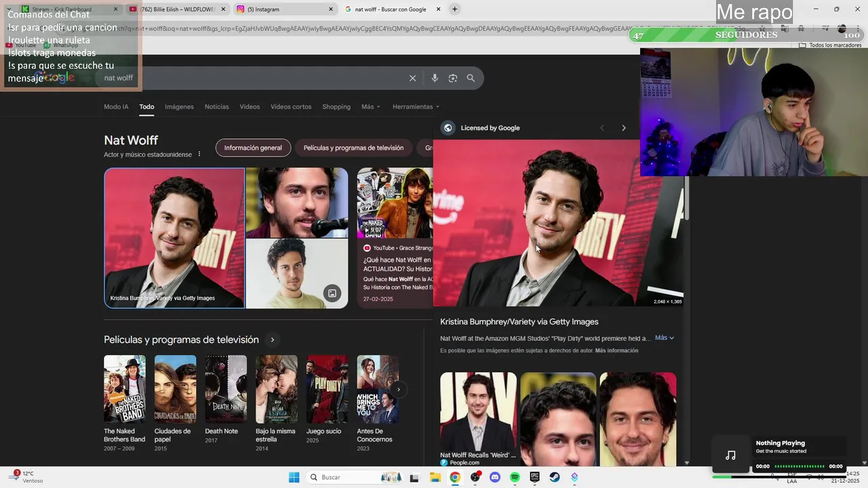The height and width of the screenshot is (488, 868).
Task: Switch to the Imágenes results tab
Action: (179, 106)
